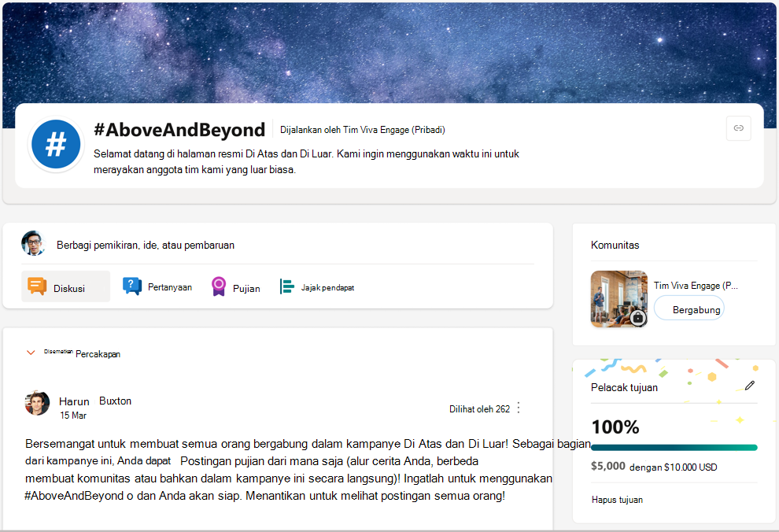
Task: Select the Pujian post type
Action: coord(236,287)
